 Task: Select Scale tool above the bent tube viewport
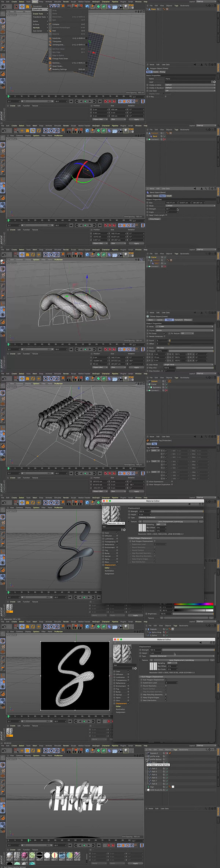27,131
